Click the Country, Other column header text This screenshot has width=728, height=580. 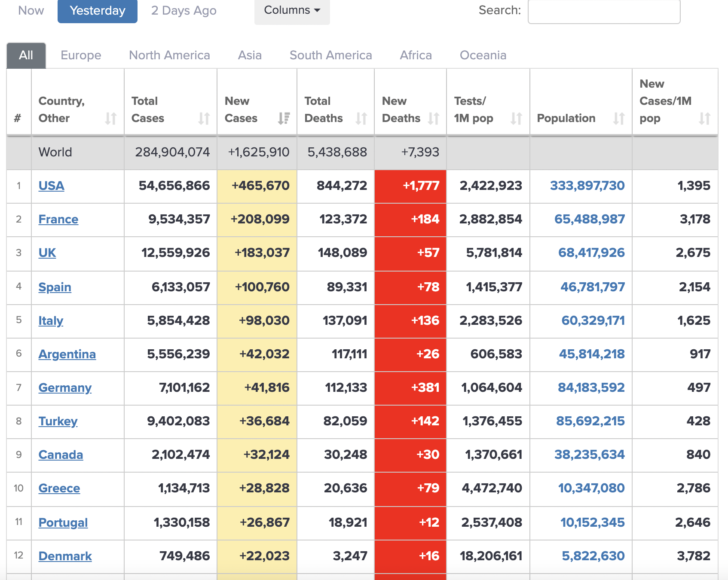(x=61, y=110)
